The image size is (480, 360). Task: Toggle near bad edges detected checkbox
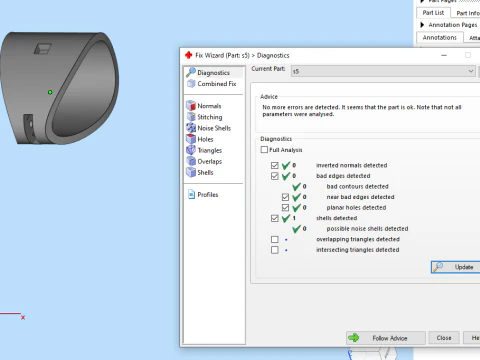(x=285, y=197)
